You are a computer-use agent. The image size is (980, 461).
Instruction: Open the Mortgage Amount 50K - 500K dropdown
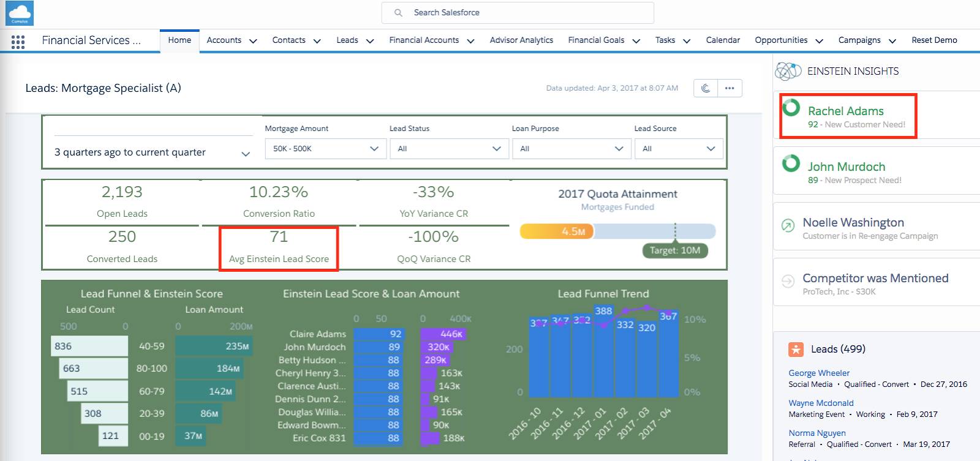click(x=326, y=149)
